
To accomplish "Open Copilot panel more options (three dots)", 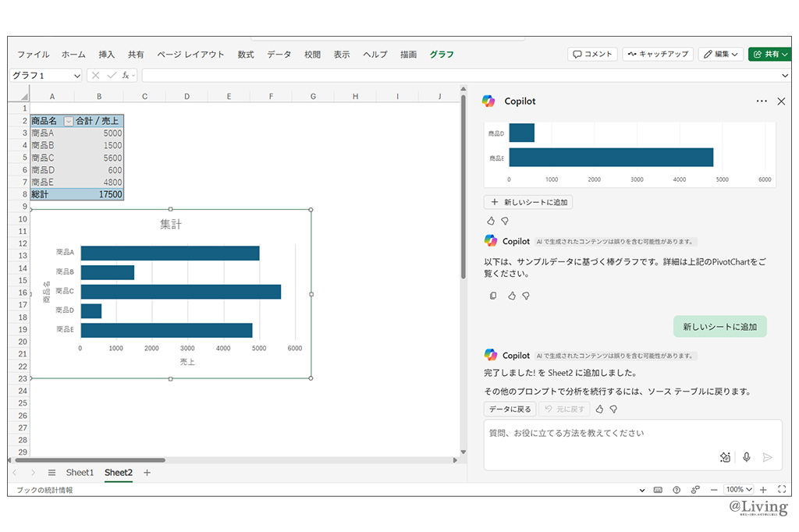I will 762,101.
